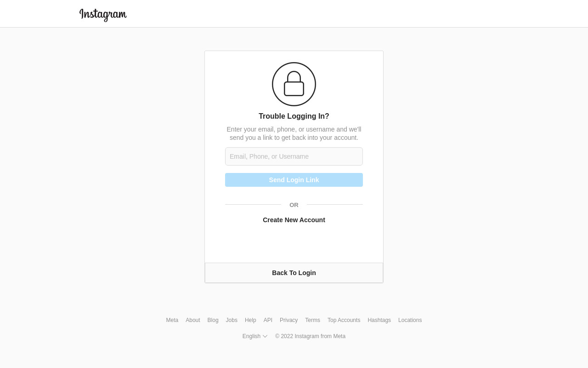This screenshot has width=588, height=368.
Task: Open Locations in footer
Action: point(410,320)
